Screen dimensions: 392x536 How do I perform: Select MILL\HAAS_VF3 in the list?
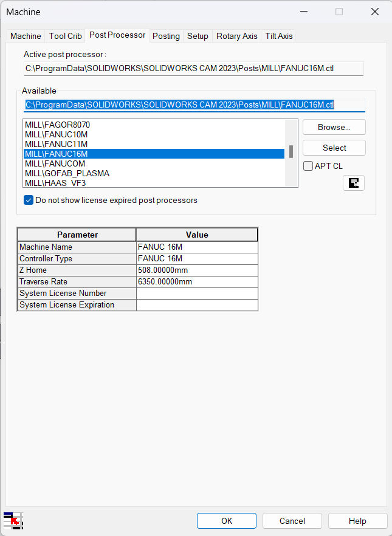(154, 183)
